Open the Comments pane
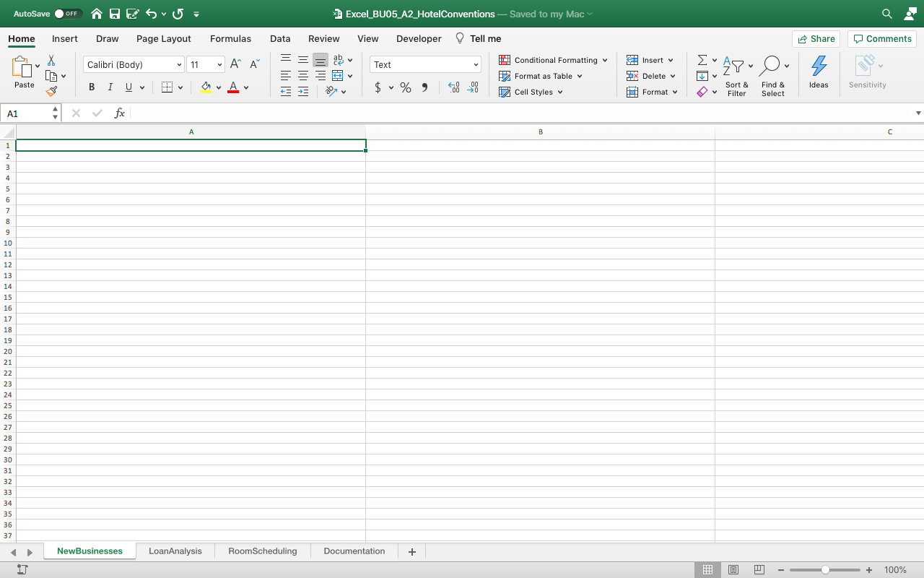 point(882,39)
